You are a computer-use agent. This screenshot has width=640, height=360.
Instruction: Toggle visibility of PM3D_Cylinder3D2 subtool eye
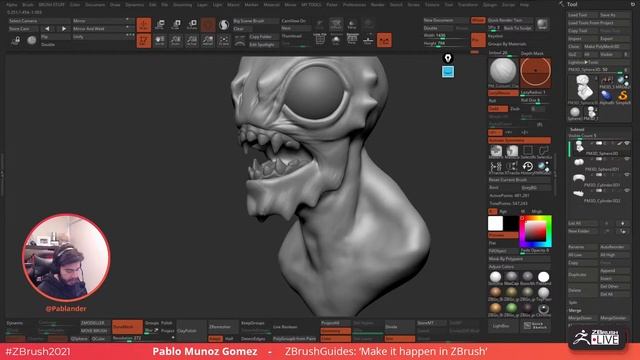[627, 191]
